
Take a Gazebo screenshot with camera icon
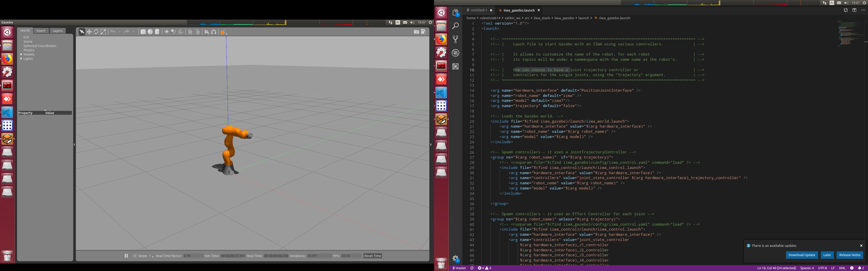(x=416, y=32)
